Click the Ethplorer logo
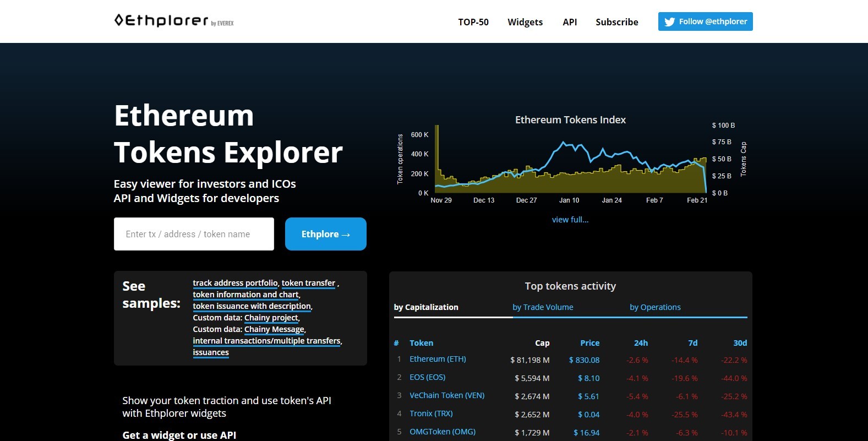Screen dimensions: 868x441 (x=174, y=21)
